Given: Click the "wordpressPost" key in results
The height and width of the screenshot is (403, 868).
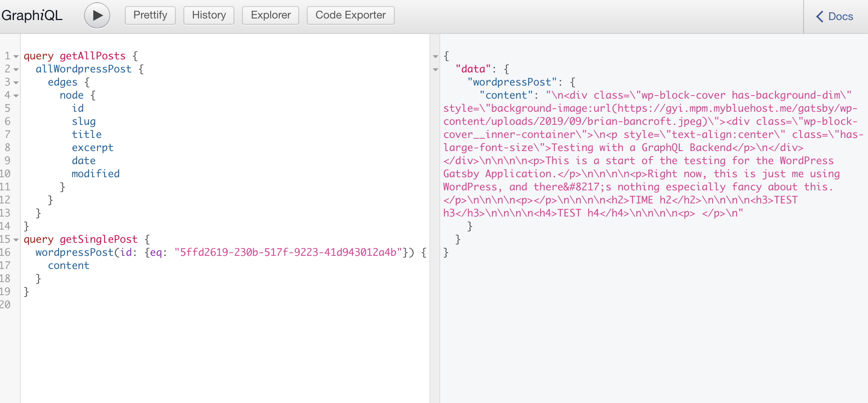Looking at the screenshot, I should 512,82.
